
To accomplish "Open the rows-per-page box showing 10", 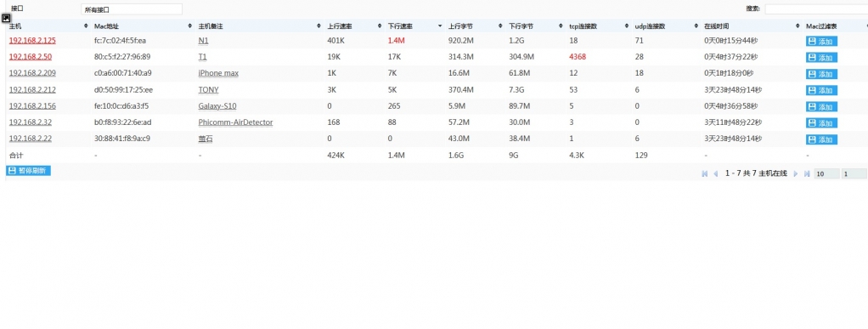I will click(x=826, y=174).
